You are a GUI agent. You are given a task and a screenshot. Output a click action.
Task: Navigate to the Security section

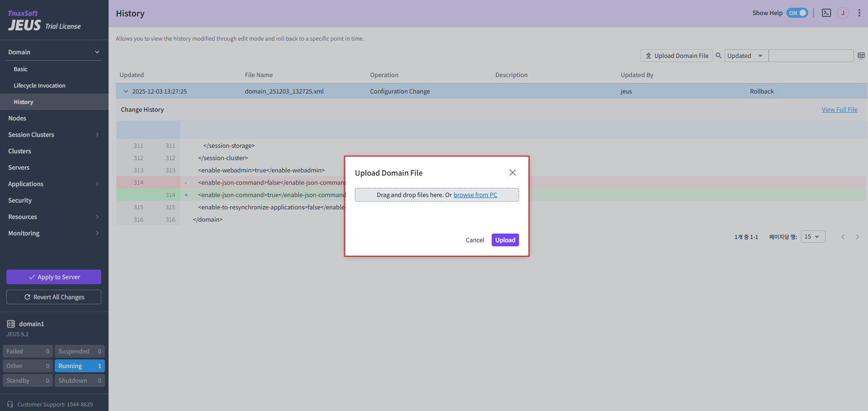[x=20, y=200]
